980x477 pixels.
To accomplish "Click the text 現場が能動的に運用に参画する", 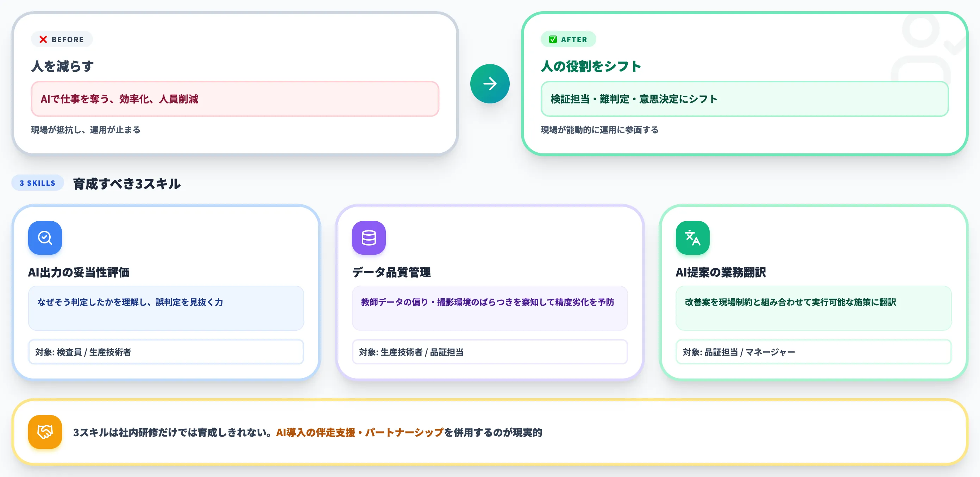I will [x=599, y=130].
